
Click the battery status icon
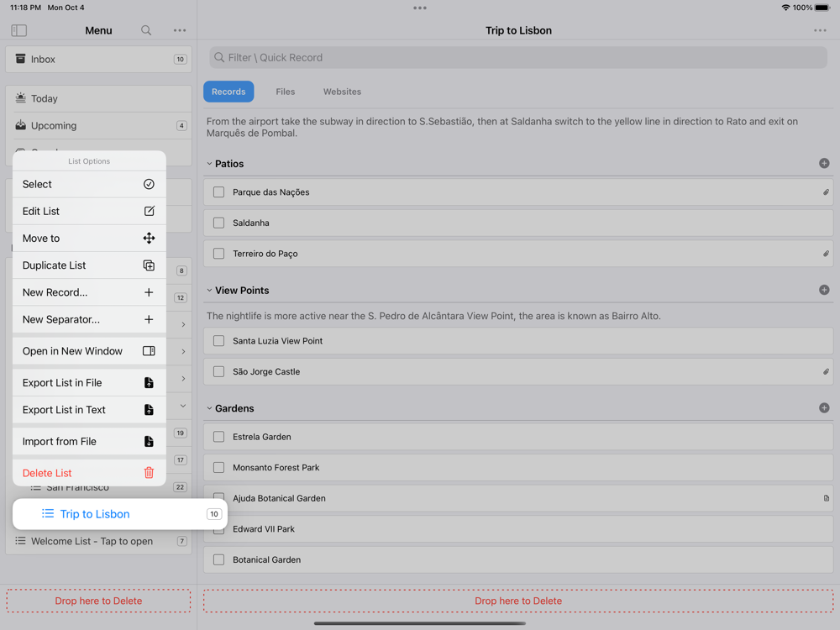click(822, 8)
